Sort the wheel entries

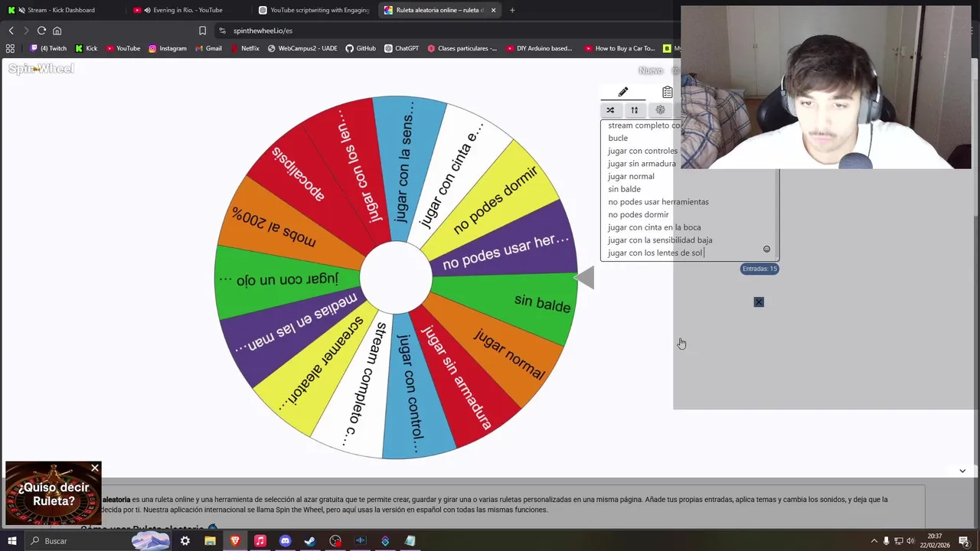click(634, 110)
